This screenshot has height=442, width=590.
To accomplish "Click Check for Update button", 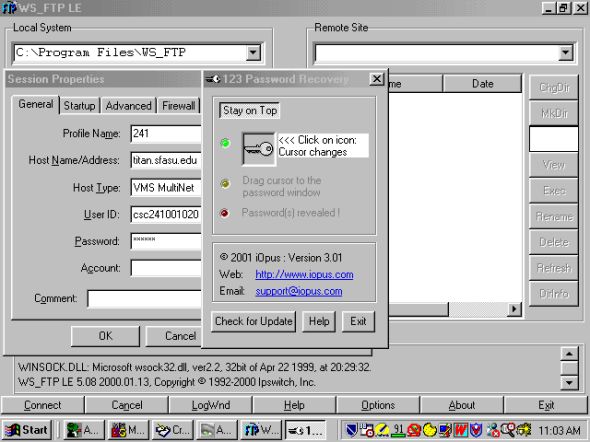I will click(253, 322).
